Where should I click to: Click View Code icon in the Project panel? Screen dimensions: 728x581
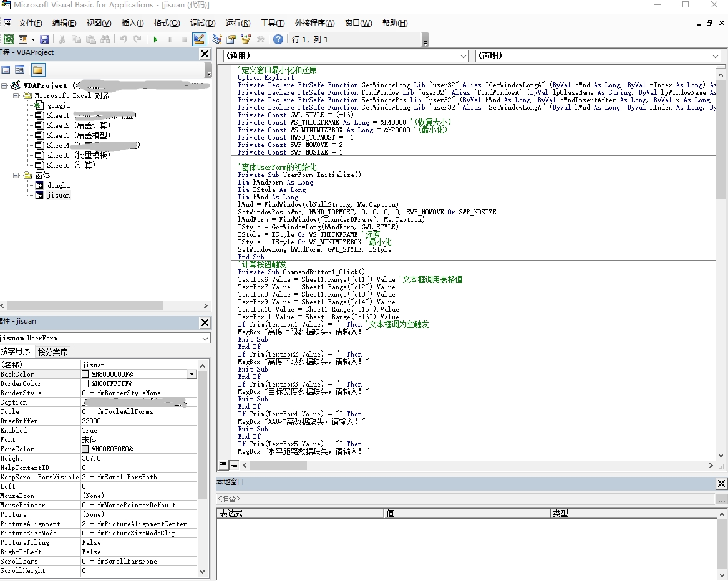coord(6,70)
